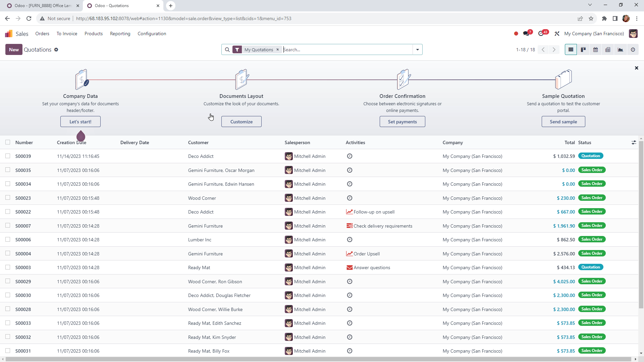Check the box for order S00039
Image resolution: width=644 pixels, height=362 pixels.
pos(8,156)
